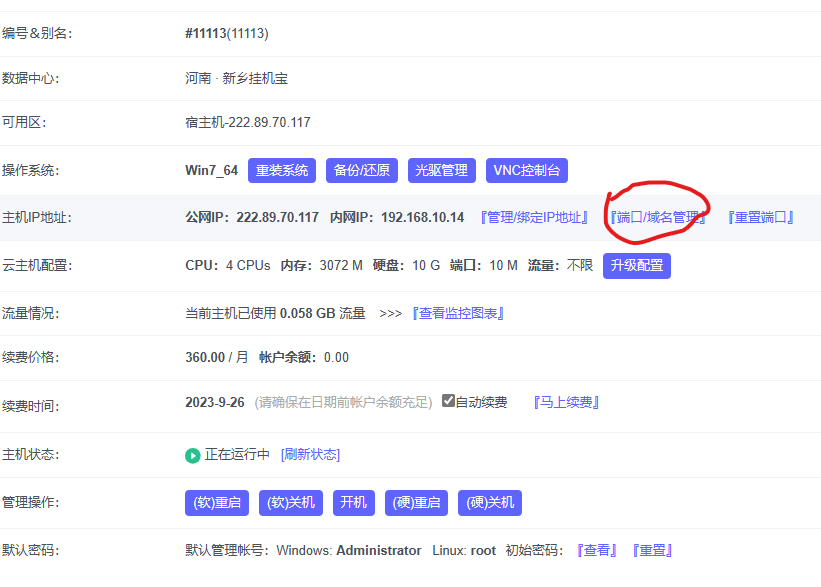Select the internal IP 192.168.10.14
The height and width of the screenshot is (587, 821).
pos(423,217)
